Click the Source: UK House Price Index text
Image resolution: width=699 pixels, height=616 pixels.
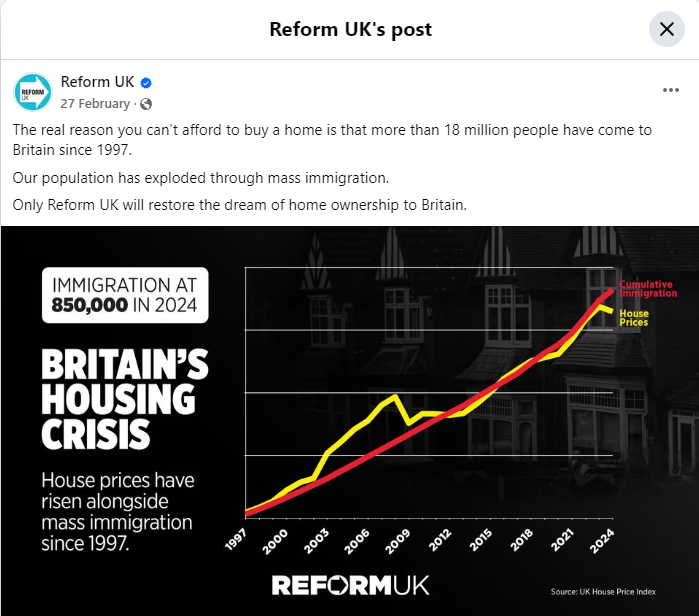click(x=603, y=592)
